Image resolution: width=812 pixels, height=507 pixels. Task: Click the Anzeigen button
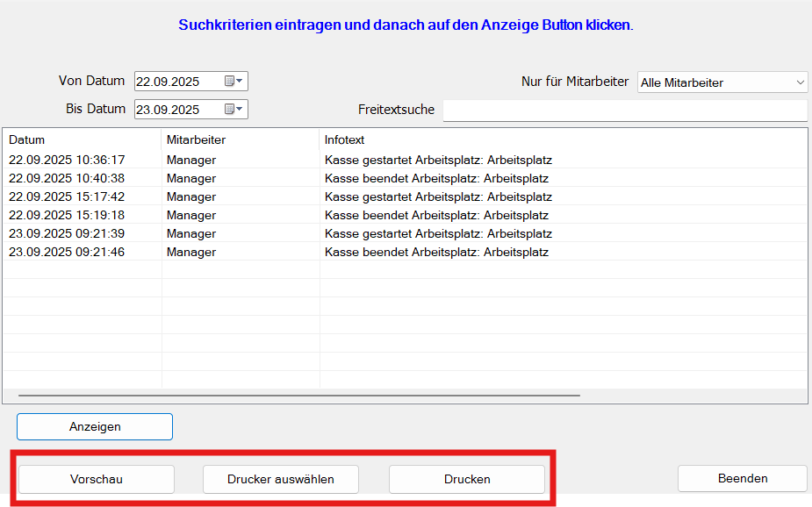tap(95, 427)
